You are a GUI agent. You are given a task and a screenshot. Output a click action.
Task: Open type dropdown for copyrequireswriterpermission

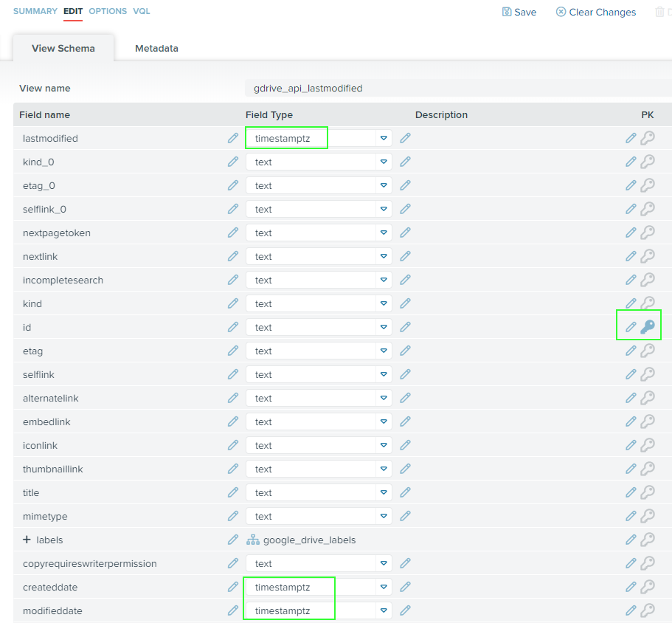pyautogui.click(x=384, y=563)
